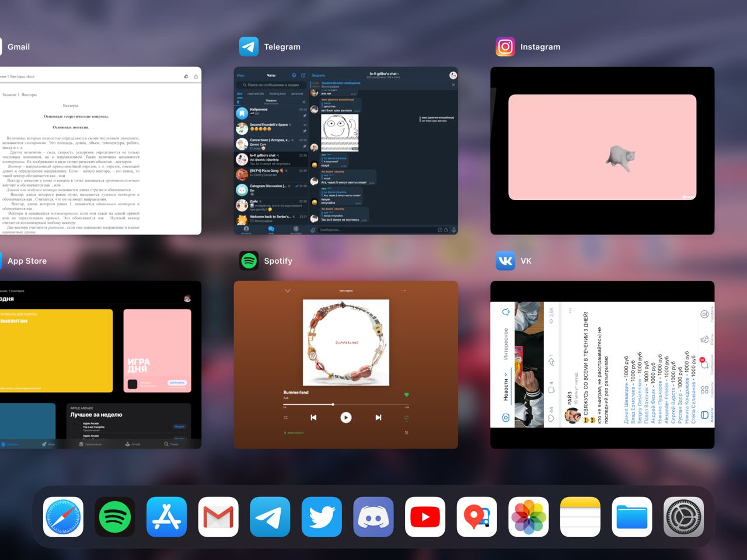
Task: Open Spotify from the dock
Action: [115, 517]
